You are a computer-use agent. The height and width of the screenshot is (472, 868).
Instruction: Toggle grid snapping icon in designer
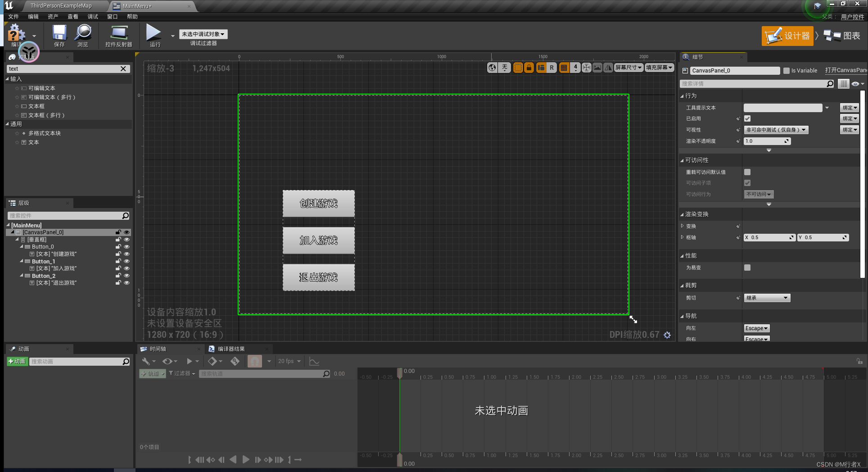(x=564, y=68)
